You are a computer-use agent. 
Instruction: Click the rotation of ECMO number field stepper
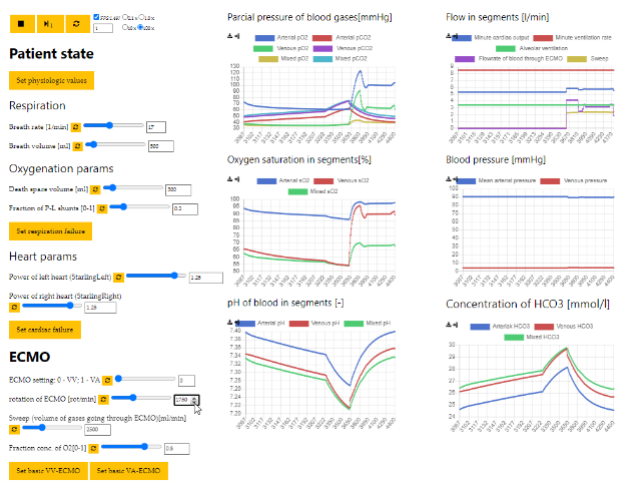pos(195,399)
